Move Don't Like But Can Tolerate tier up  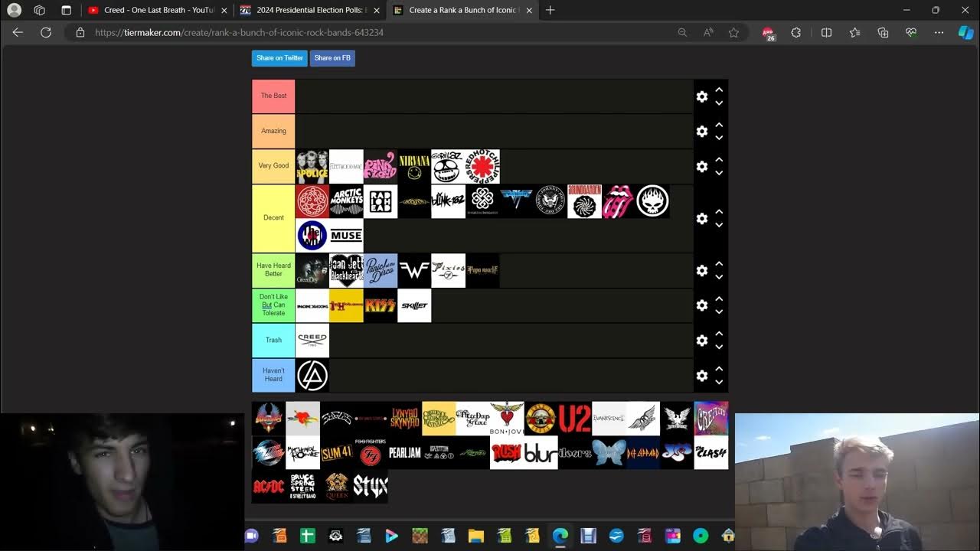(719, 298)
